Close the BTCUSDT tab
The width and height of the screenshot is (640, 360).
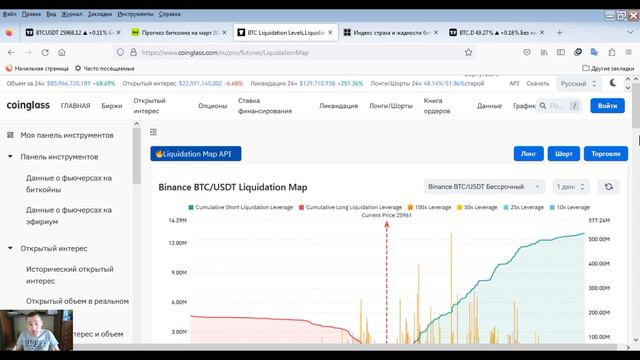tap(118, 33)
